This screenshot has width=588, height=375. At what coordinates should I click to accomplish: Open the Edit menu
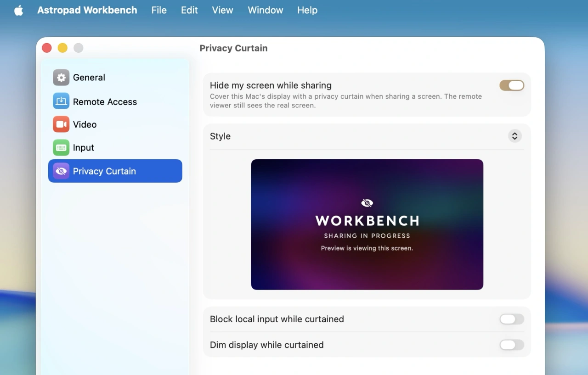point(189,10)
